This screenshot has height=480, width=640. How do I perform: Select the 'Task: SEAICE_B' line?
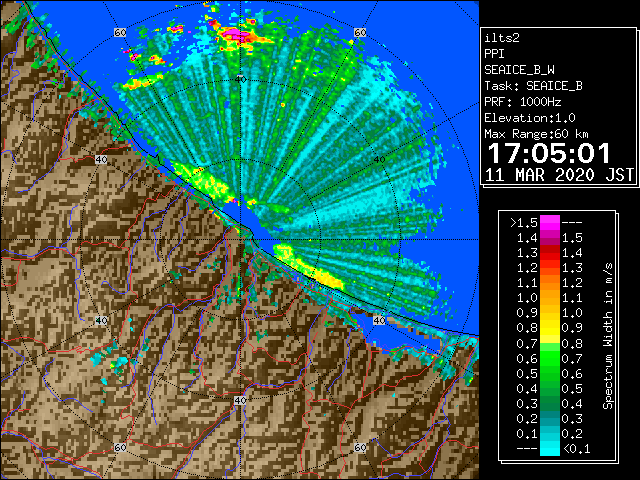pyautogui.click(x=533, y=86)
